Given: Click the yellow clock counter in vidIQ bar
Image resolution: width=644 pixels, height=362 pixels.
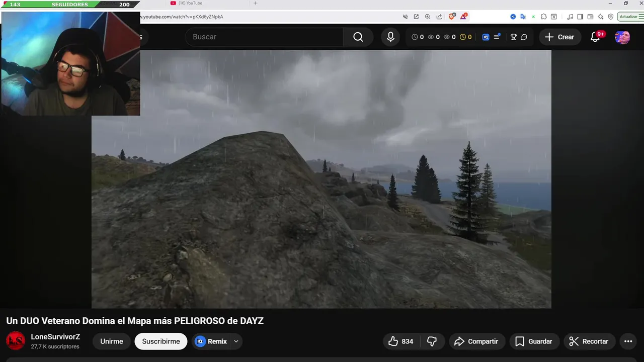Looking at the screenshot, I should pyautogui.click(x=466, y=37).
